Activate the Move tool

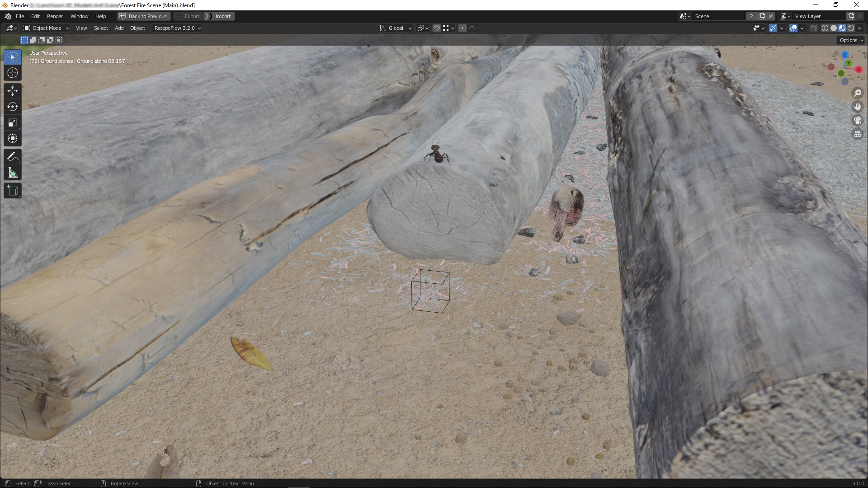[13, 91]
